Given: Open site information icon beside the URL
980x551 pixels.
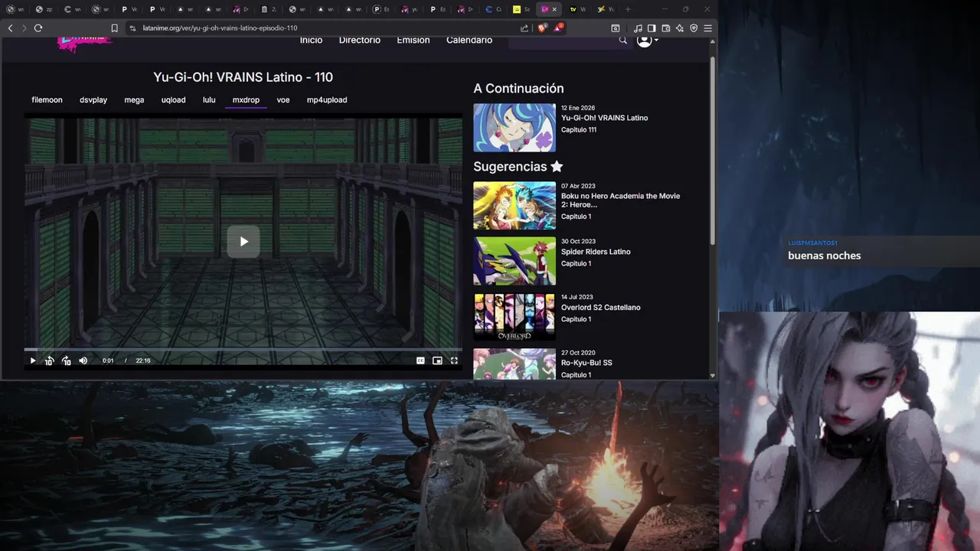Looking at the screenshot, I should (x=132, y=28).
